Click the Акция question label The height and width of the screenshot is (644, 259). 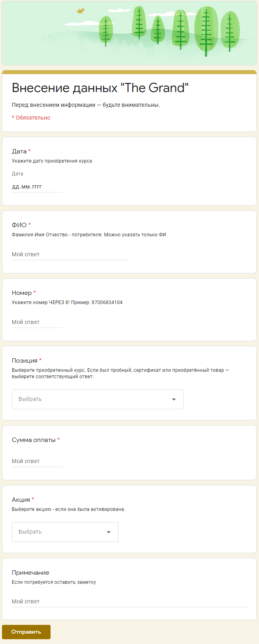click(x=21, y=500)
